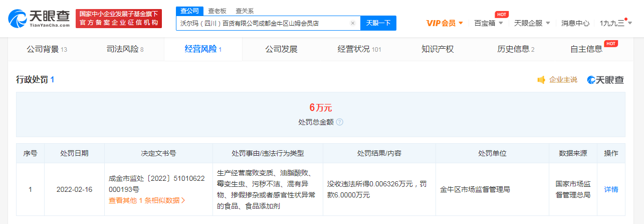The width and height of the screenshot is (644, 224).
Task: Click the 国家中小企业发展子基金 red banner
Action: click(x=119, y=19)
